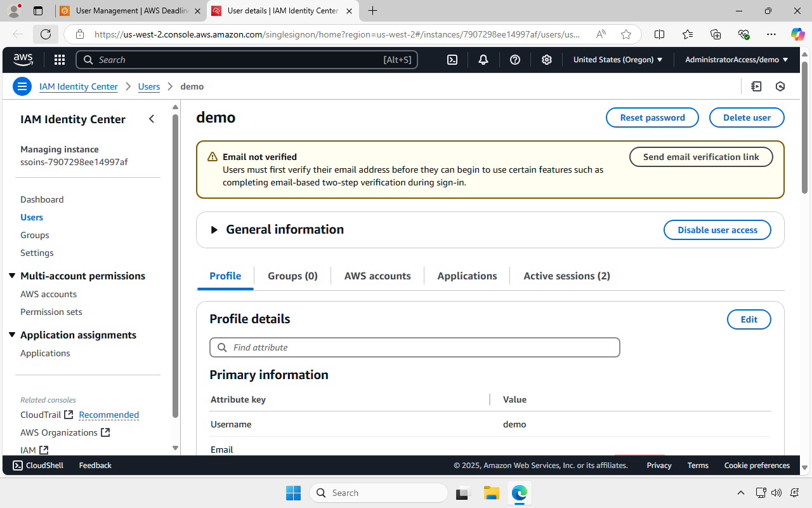The height and width of the screenshot is (508, 812).
Task: Open the AWS services grid menu
Action: [59, 59]
